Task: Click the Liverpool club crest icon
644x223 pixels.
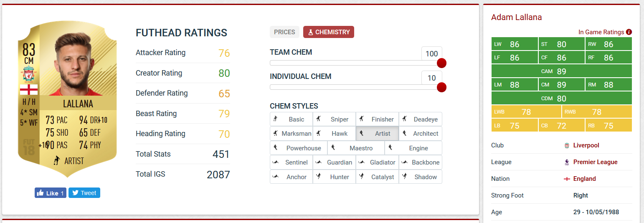Action: pyautogui.click(x=567, y=145)
